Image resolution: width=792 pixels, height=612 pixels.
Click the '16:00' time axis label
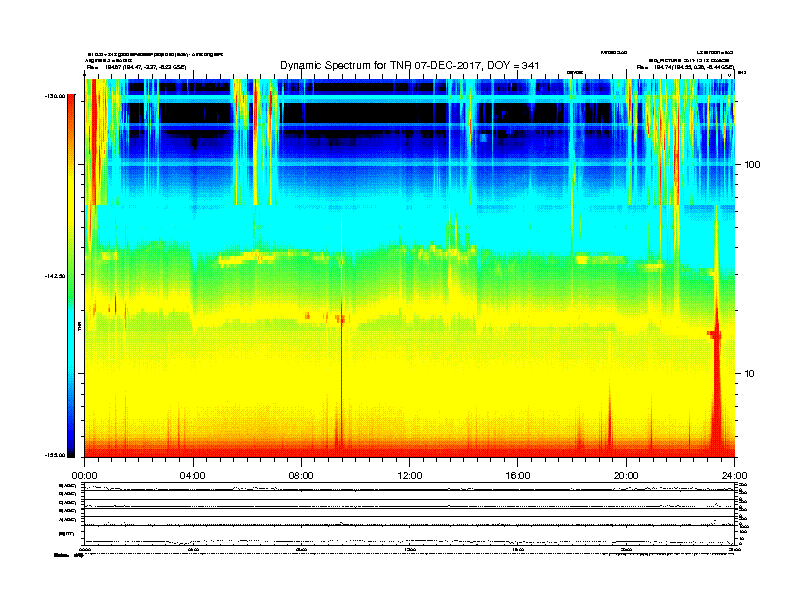(518, 476)
